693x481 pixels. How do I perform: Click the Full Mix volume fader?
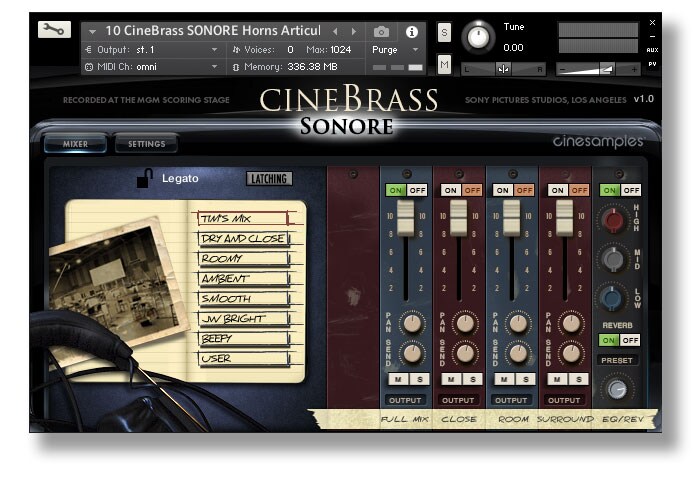406,218
